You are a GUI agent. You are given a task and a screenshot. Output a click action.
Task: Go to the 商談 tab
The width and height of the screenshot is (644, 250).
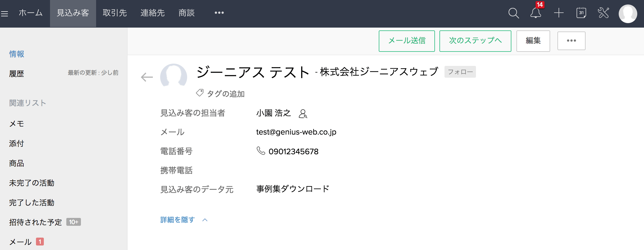tap(187, 13)
